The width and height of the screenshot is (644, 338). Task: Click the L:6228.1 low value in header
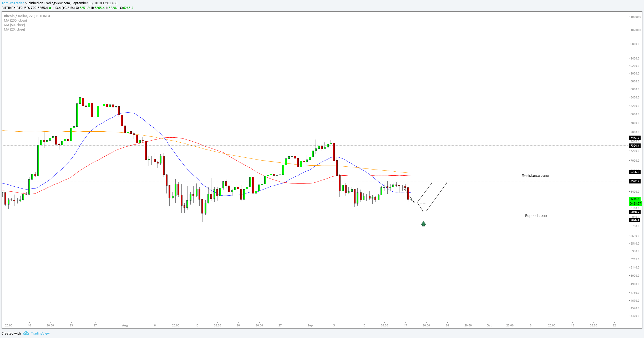pos(112,8)
